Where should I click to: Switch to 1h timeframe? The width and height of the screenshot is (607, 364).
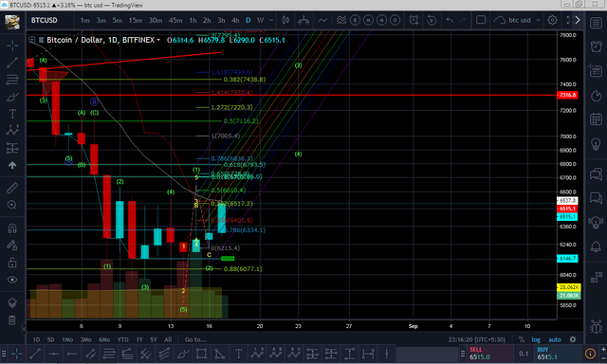[193, 20]
